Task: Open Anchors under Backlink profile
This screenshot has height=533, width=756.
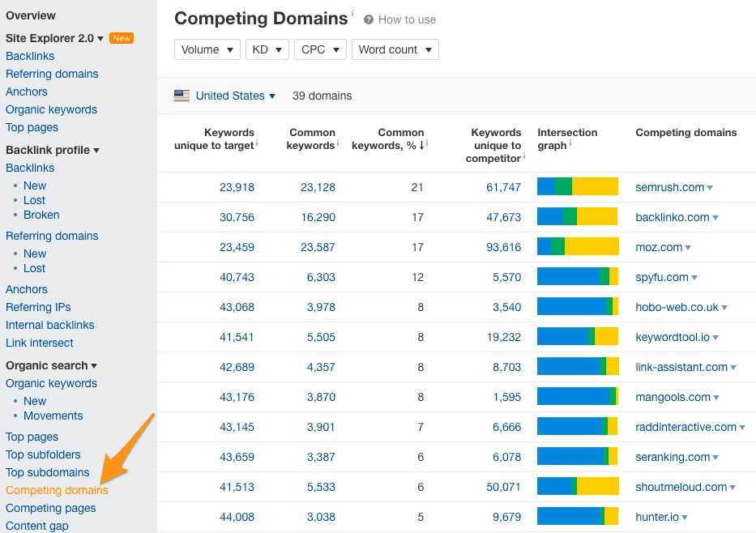Action: pos(27,289)
